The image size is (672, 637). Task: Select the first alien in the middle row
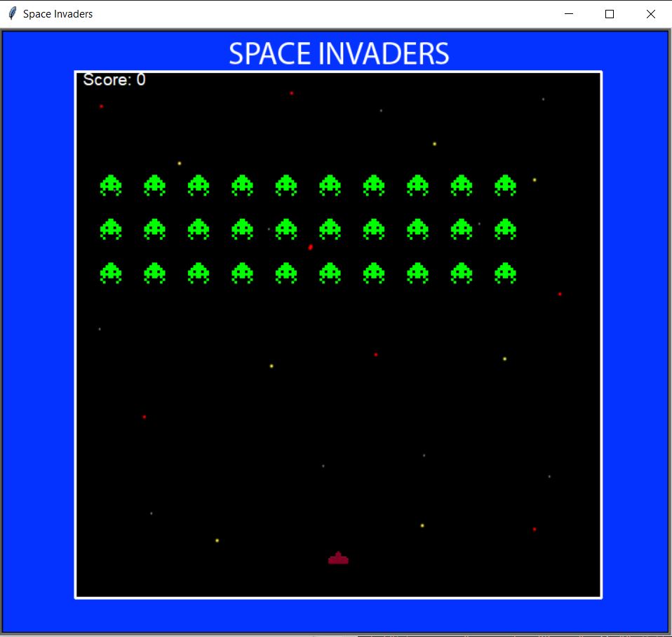(x=111, y=229)
